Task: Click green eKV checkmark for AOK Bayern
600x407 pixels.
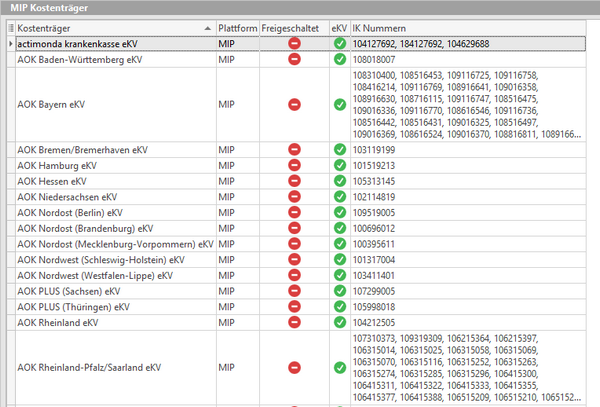Action: (339, 105)
